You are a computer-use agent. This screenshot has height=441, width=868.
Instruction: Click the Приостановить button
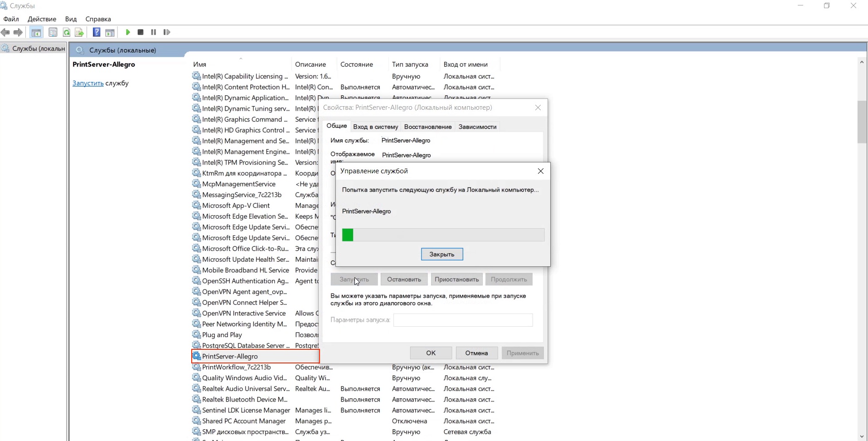[x=456, y=279]
